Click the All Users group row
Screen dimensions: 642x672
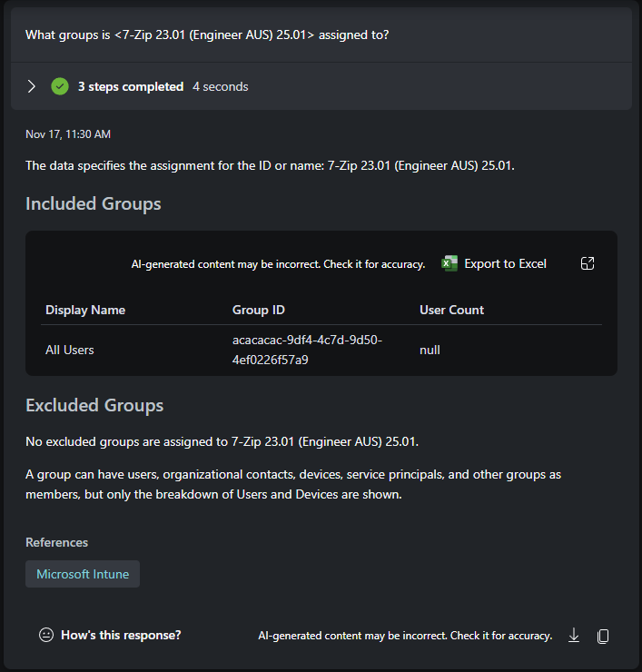coord(70,350)
